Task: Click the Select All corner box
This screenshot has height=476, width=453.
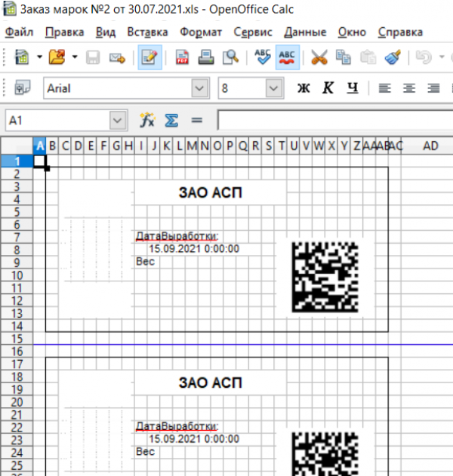Action: click(17, 146)
